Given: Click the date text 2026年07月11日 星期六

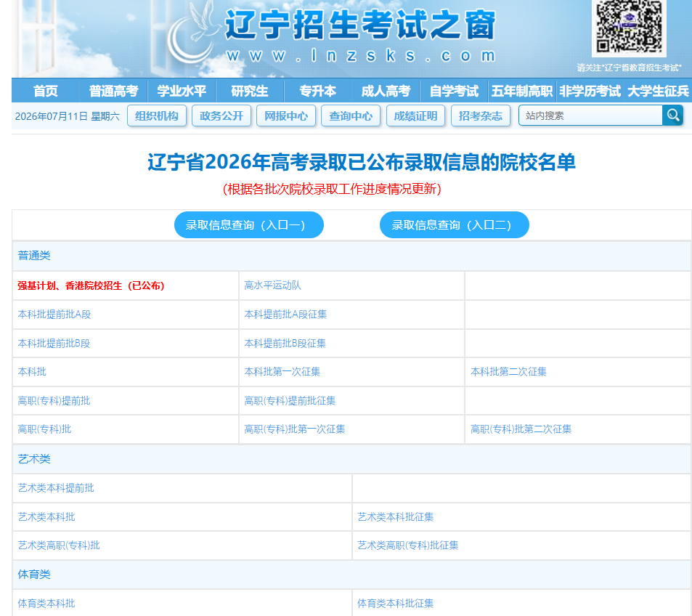Looking at the screenshot, I should coord(67,116).
